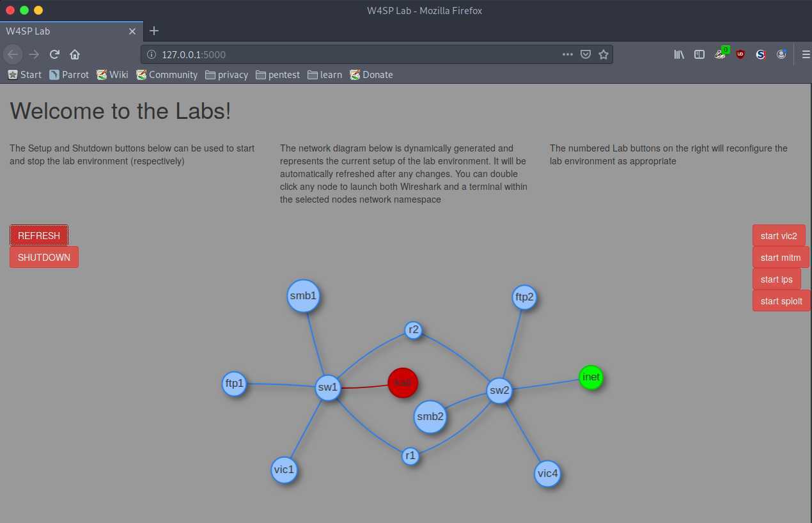
Task: Open the Library icon in toolbar
Action: 679,54
